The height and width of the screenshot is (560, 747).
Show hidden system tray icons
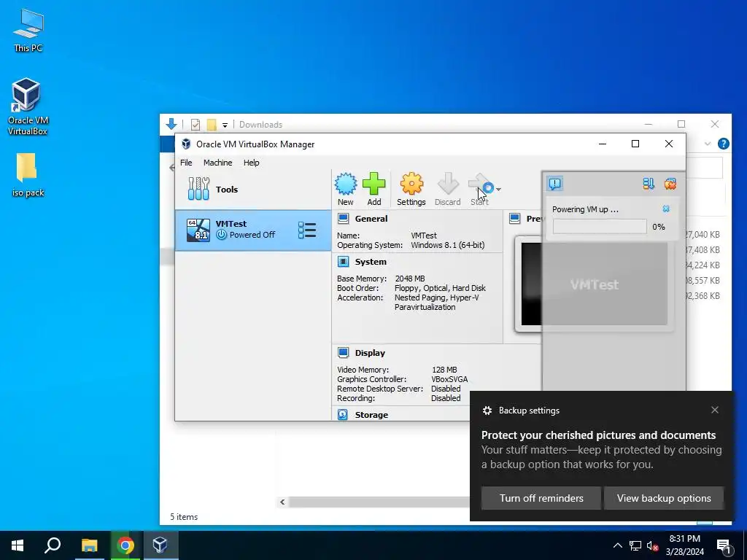coord(617,545)
